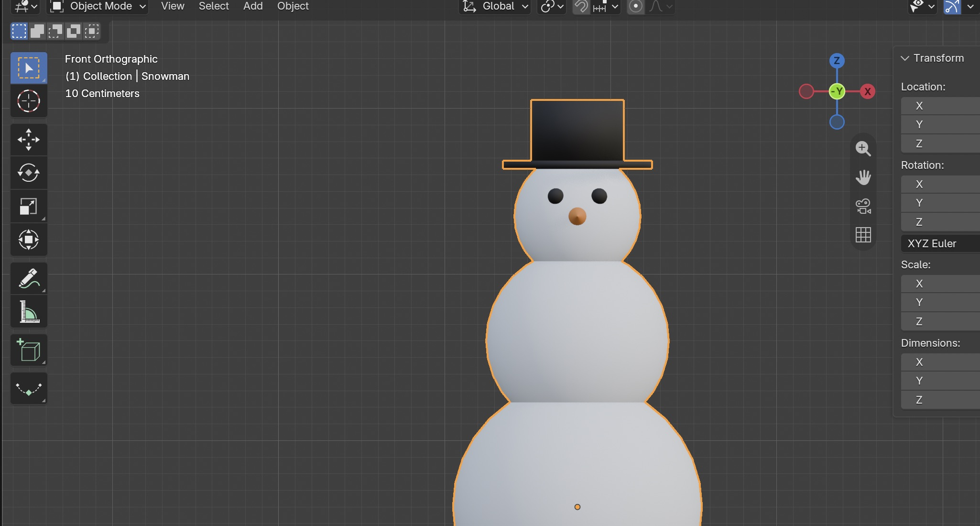Toggle show gizmo button
The image size is (980, 526).
tap(952, 6)
